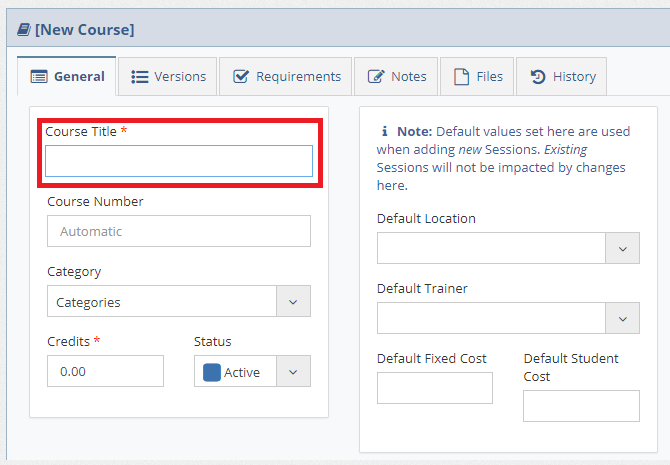Switch to the Versions tab

pyautogui.click(x=168, y=76)
